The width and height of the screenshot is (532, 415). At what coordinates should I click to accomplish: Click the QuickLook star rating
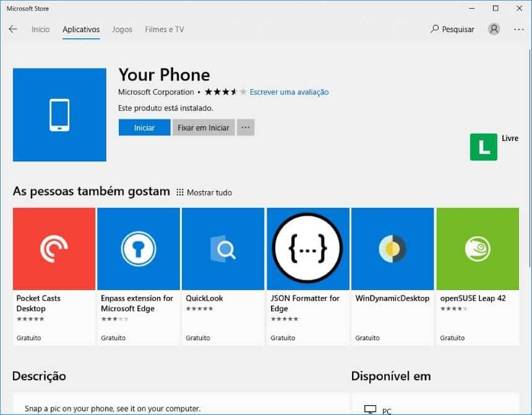tap(199, 309)
